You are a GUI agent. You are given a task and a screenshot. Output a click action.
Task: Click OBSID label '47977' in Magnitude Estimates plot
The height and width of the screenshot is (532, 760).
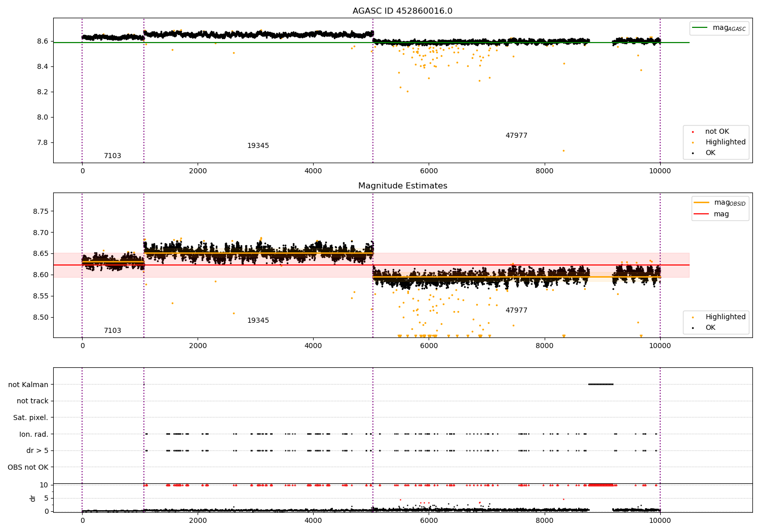[x=516, y=311]
